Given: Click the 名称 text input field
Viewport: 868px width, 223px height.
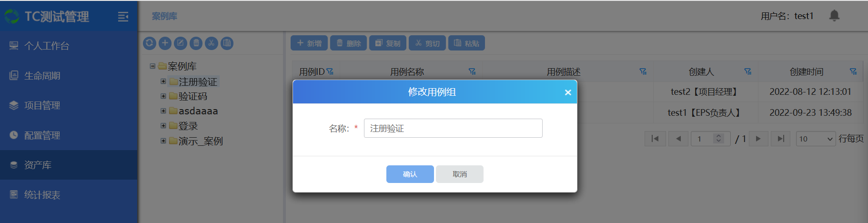Looking at the screenshot, I should tap(453, 128).
